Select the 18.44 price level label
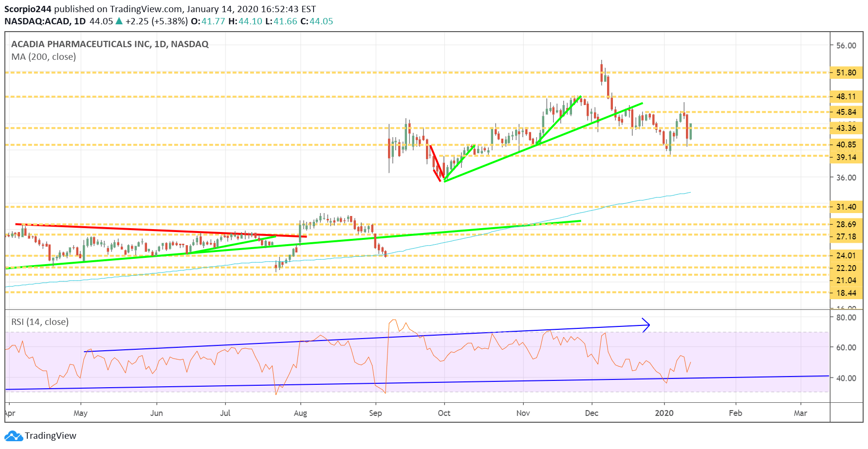 [x=846, y=293]
